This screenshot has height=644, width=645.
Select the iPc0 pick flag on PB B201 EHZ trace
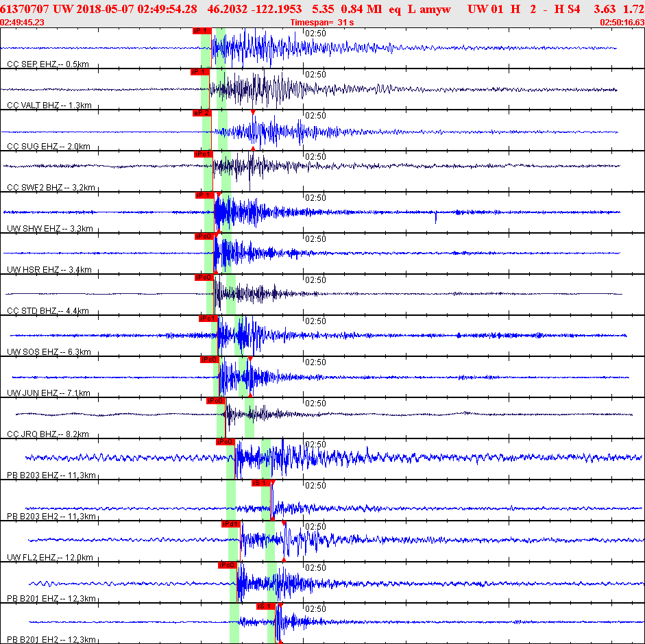227,565
